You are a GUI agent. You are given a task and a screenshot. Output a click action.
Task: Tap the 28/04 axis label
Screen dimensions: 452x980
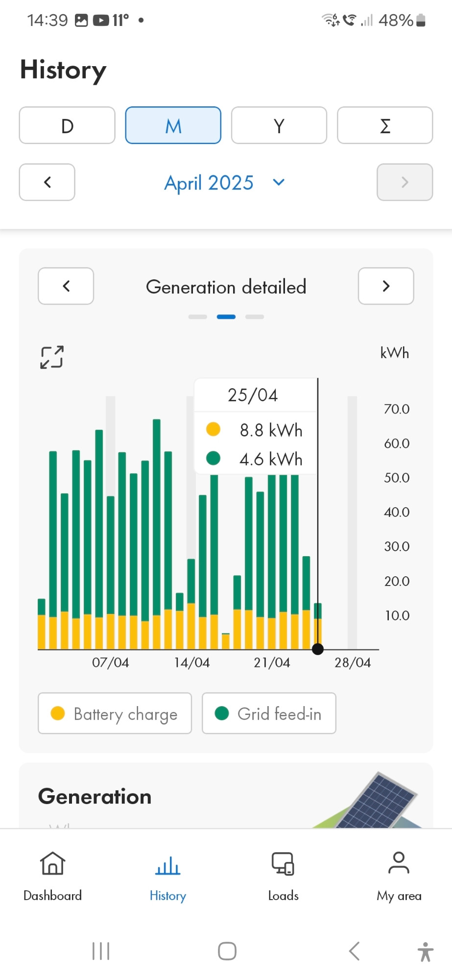coord(353,662)
